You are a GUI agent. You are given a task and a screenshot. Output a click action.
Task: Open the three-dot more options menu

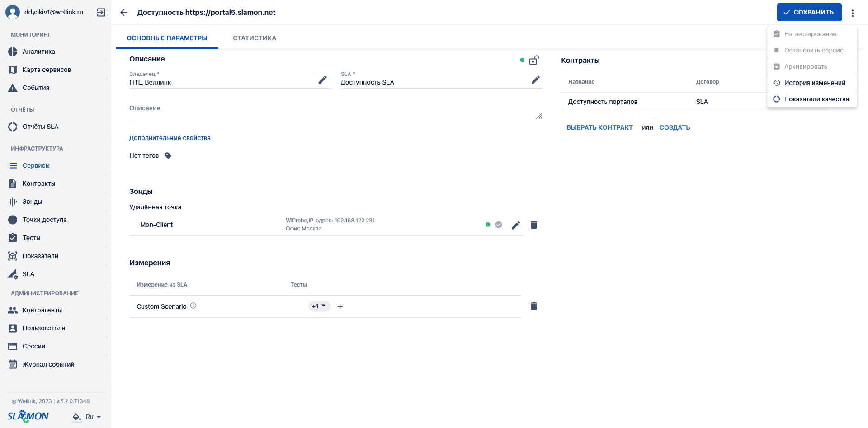click(x=853, y=13)
